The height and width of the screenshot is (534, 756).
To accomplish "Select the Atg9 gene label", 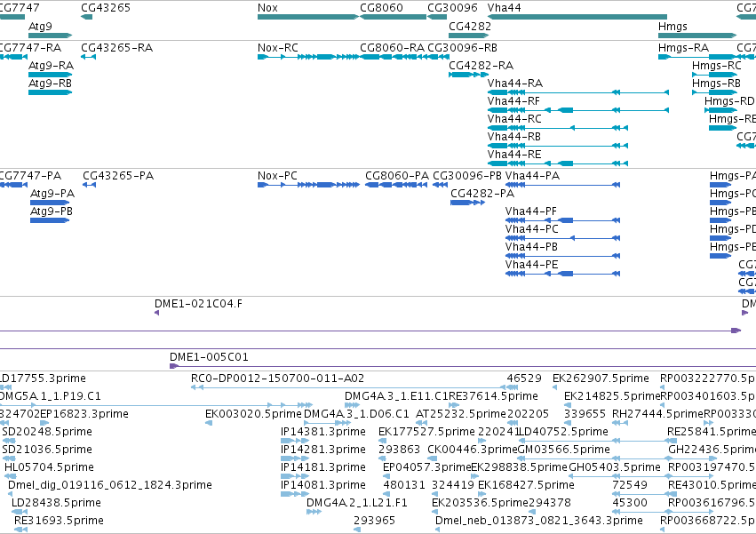I will pos(40,26).
